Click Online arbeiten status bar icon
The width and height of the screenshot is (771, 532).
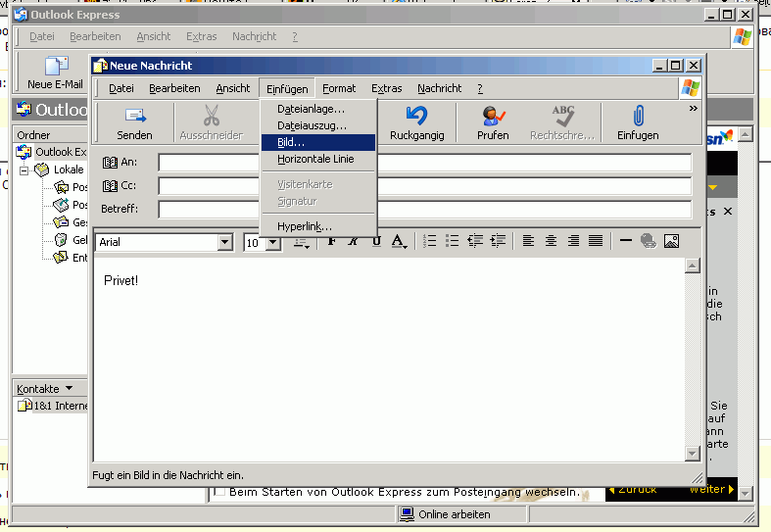tap(407, 514)
